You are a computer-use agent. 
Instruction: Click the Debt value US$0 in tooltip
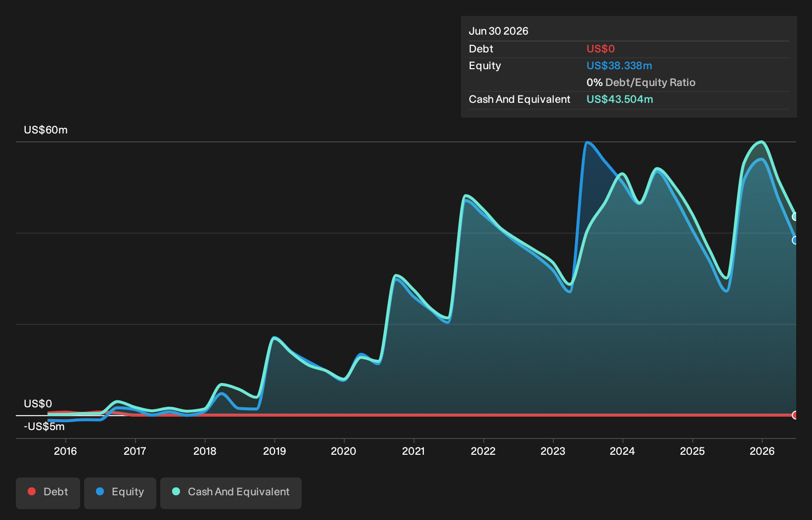pos(601,49)
